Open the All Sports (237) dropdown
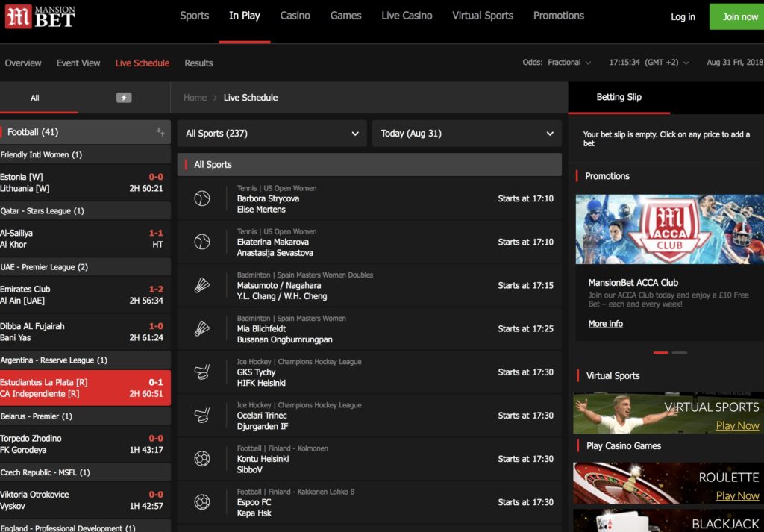Viewport: 764px width, 532px height. pos(272,134)
